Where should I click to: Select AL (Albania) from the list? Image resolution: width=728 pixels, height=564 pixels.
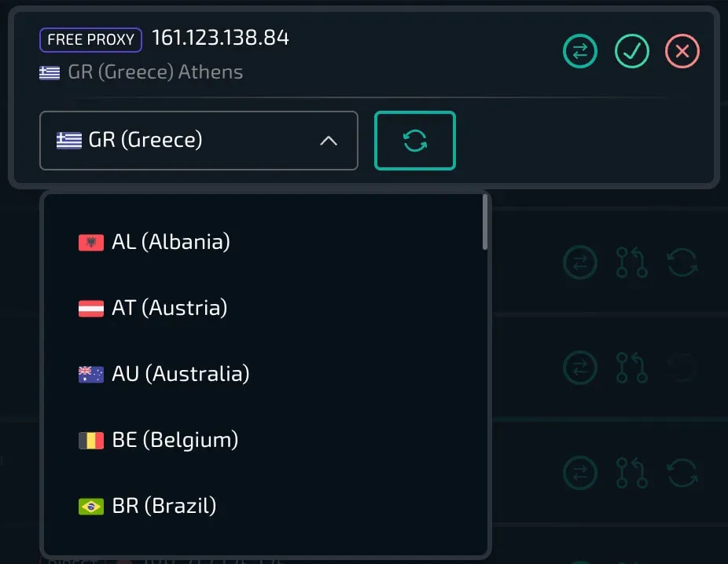(x=171, y=241)
